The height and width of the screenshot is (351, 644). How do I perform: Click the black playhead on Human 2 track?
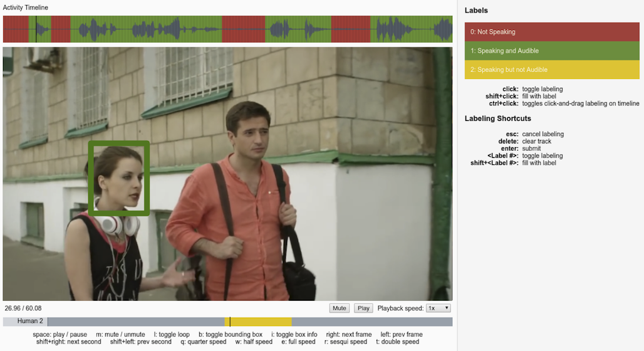[230, 322]
